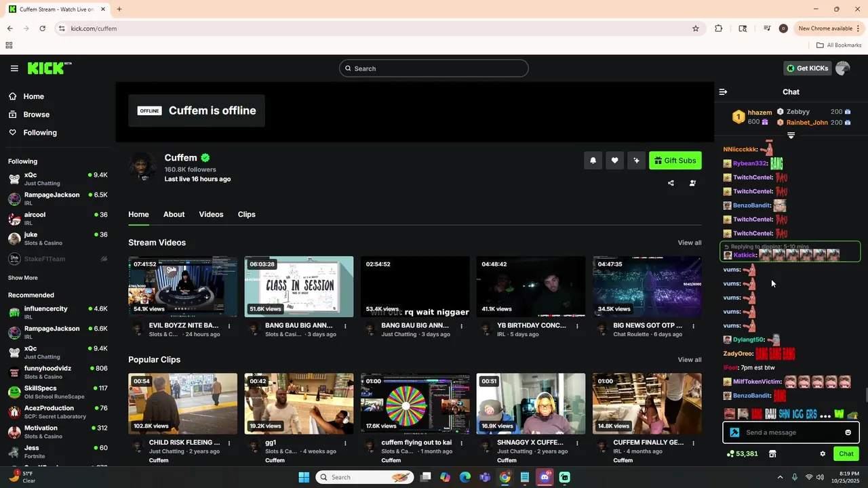The image size is (868, 488).
Task: Open chat settings gear
Action: click(823, 454)
